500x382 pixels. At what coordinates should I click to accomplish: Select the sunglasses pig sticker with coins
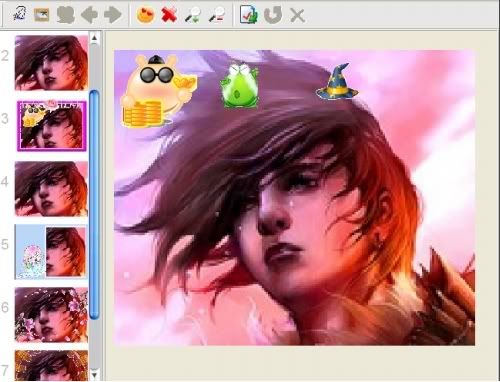[158, 91]
